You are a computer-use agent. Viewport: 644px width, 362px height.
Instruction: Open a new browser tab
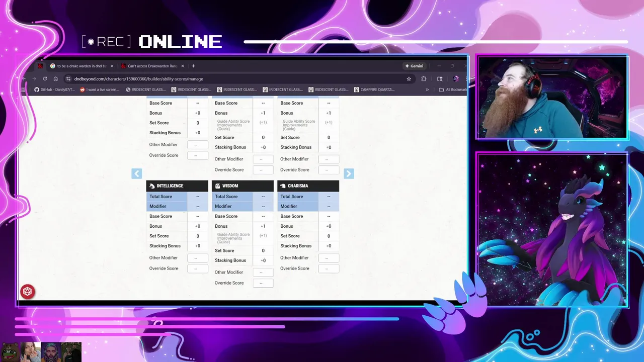point(193,66)
